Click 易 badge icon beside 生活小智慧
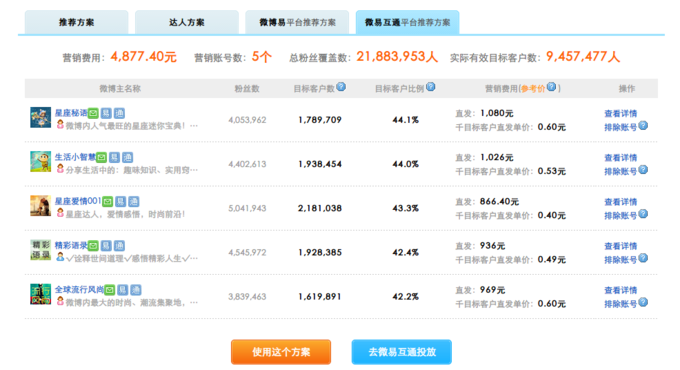 click(x=114, y=157)
